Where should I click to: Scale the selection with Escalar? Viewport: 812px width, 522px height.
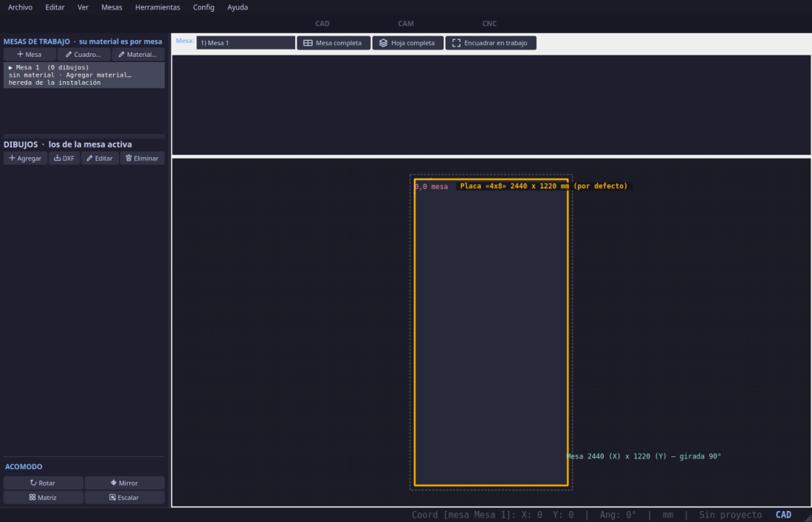click(x=125, y=498)
